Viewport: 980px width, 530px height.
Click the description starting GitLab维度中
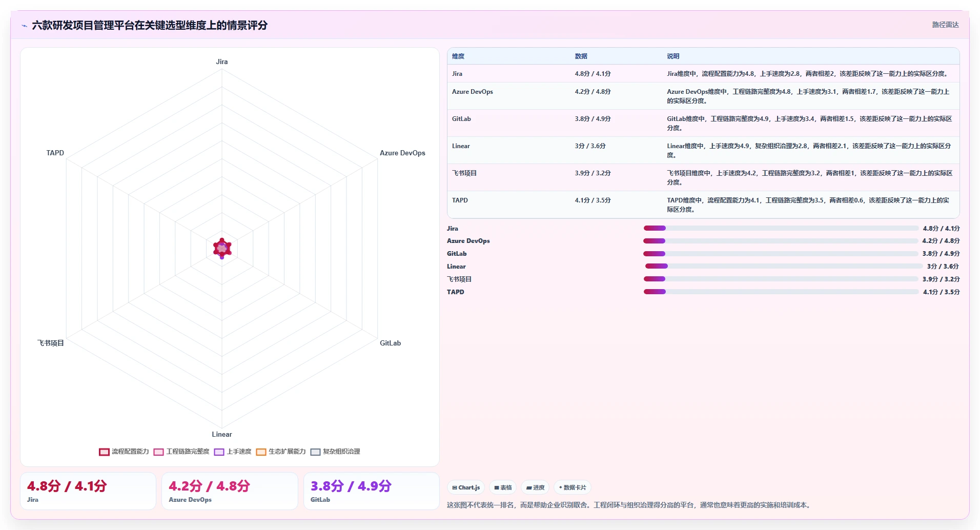pos(809,124)
